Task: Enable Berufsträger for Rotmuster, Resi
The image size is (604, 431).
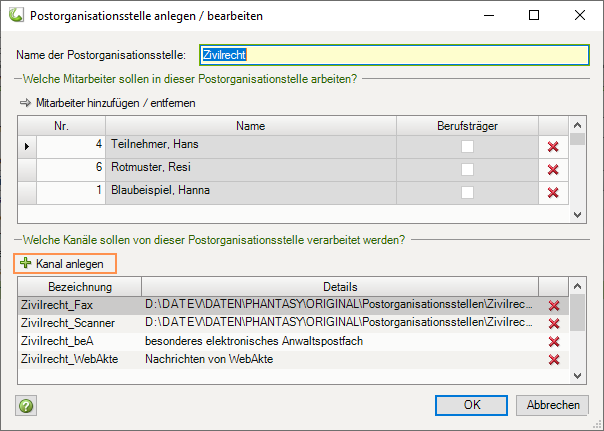Action: tap(467, 169)
